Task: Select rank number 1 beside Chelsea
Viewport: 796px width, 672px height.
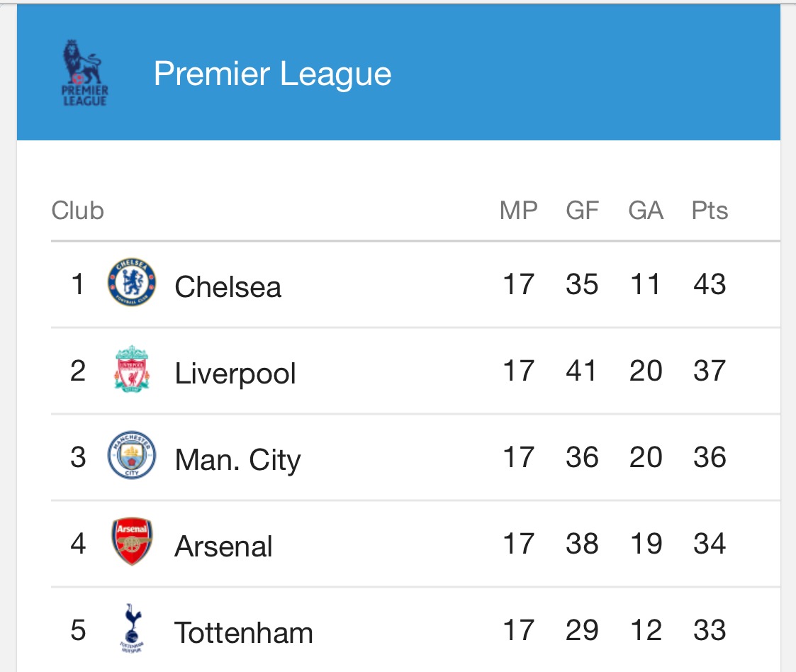Action: (x=78, y=284)
